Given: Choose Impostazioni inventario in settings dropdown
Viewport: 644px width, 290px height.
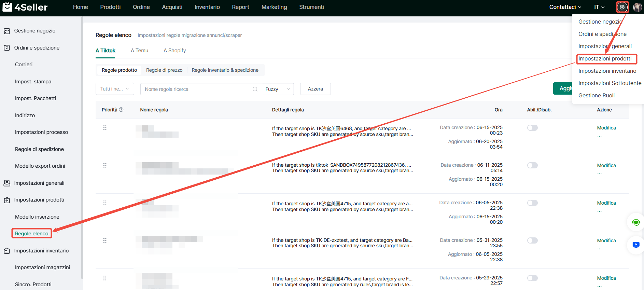Looking at the screenshot, I should click(607, 71).
